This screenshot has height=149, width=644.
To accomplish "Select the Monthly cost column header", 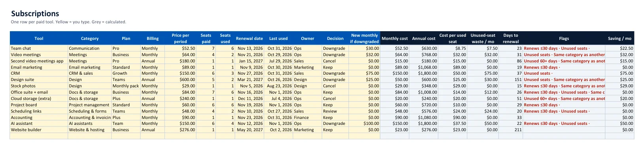I will click(x=395, y=38).
